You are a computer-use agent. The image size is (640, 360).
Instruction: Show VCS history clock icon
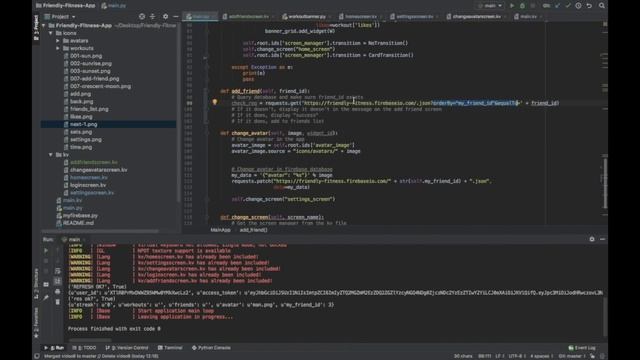(x=578, y=6)
